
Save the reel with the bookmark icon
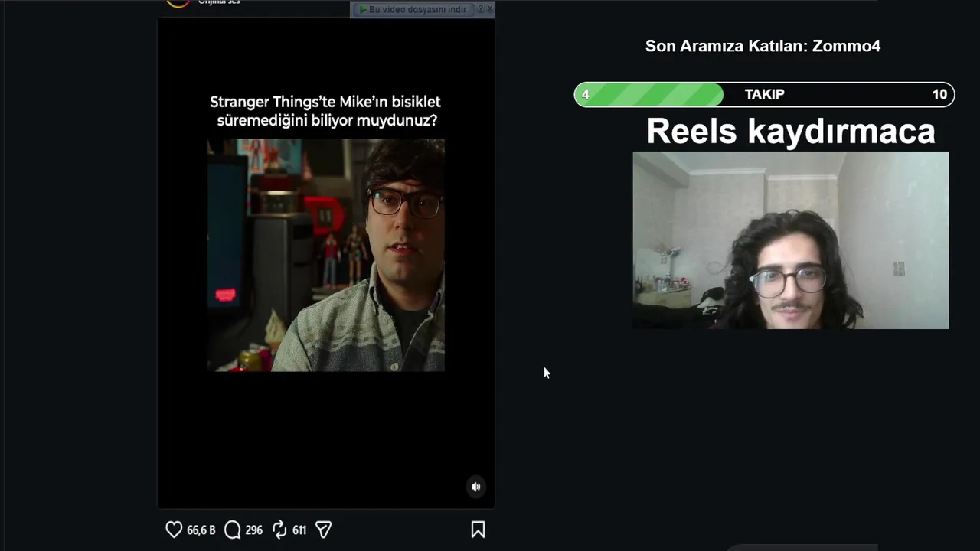coord(478,530)
